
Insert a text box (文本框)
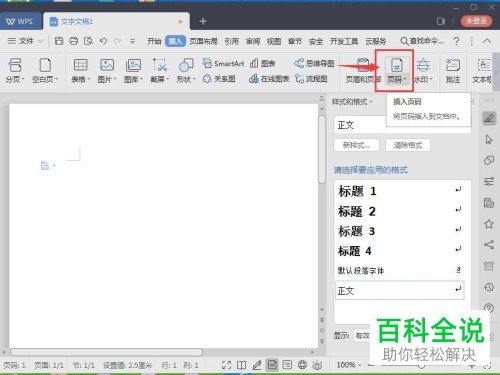pyautogui.click(x=482, y=70)
